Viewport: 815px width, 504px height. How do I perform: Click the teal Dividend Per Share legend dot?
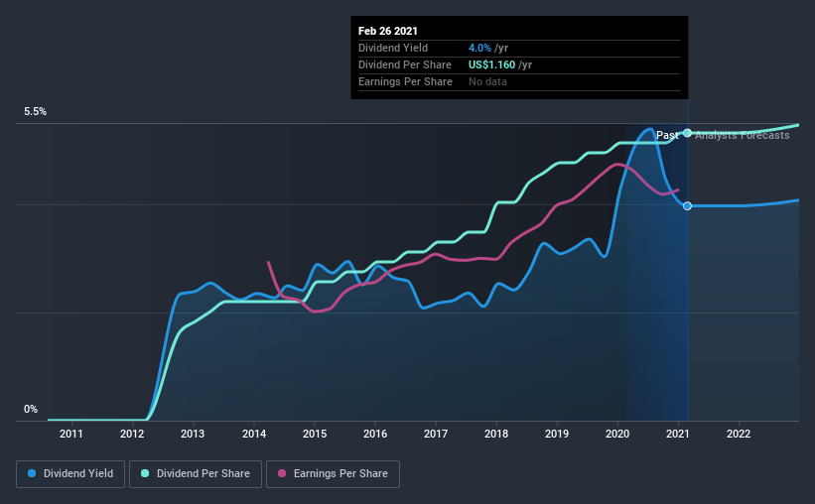145,473
